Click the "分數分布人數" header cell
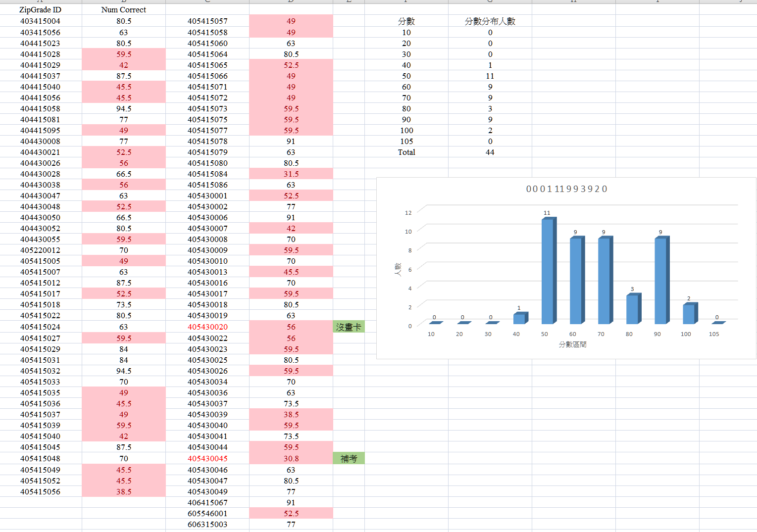The image size is (757, 532). click(490, 21)
